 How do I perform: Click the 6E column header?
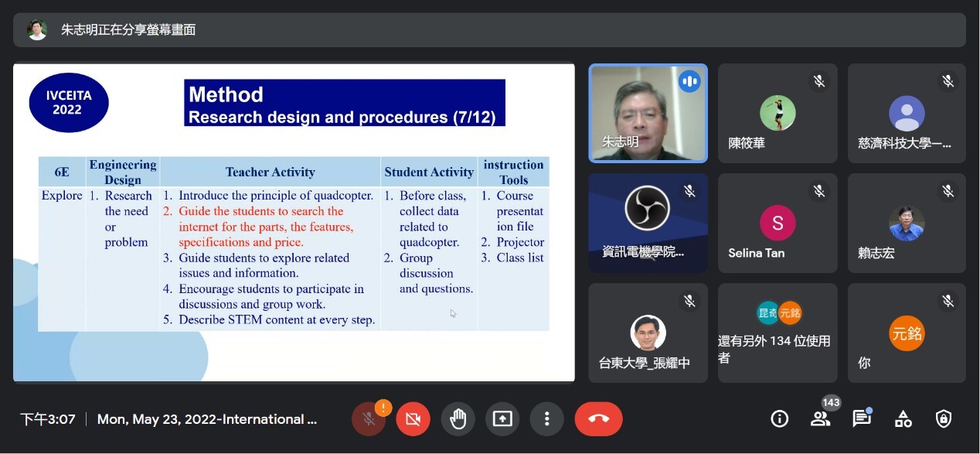click(x=62, y=172)
